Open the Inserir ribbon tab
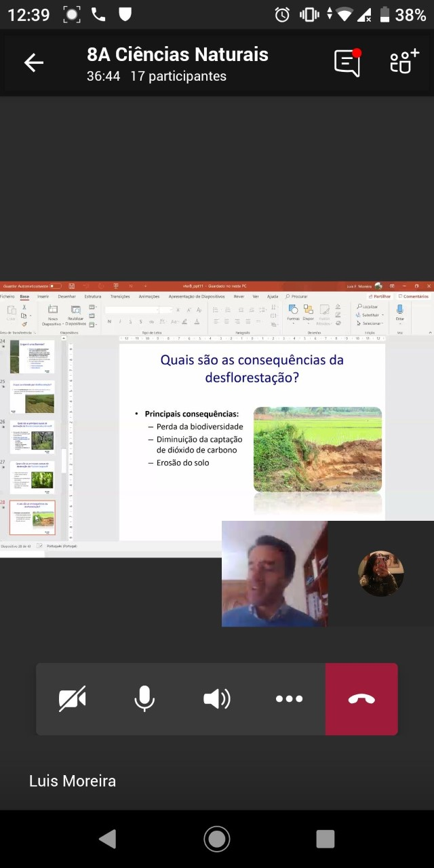This screenshot has width=434, height=868. tap(43, 296)
